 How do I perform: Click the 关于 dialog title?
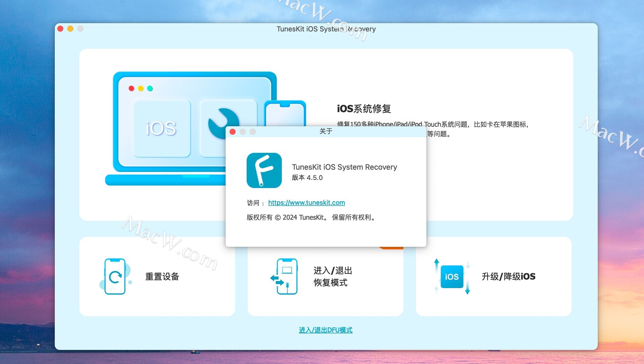tap(326, 131)
